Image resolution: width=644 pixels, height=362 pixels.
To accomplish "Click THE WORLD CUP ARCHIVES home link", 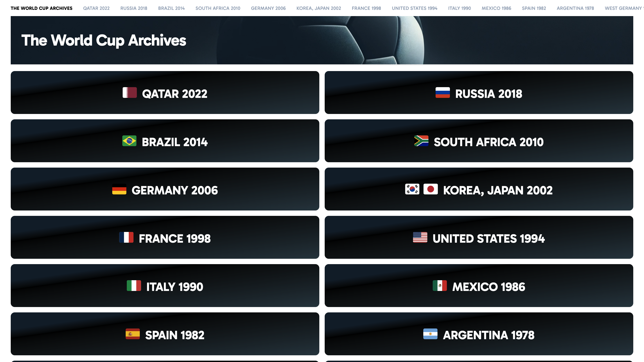I will pos(41,8).
